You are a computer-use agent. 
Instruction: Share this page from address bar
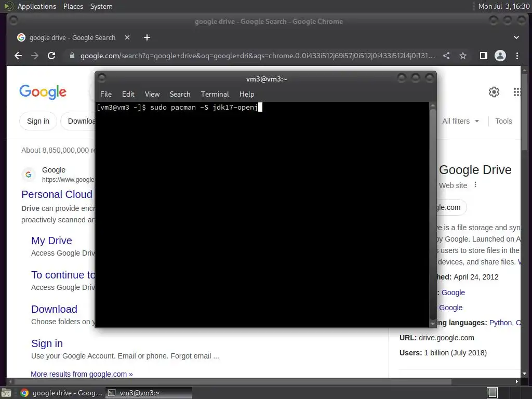coord(446,56)
